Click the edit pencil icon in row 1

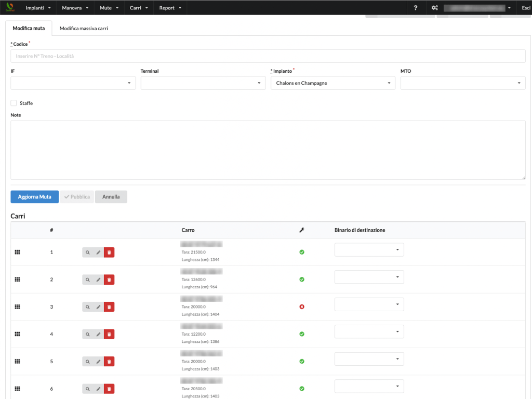98,252
